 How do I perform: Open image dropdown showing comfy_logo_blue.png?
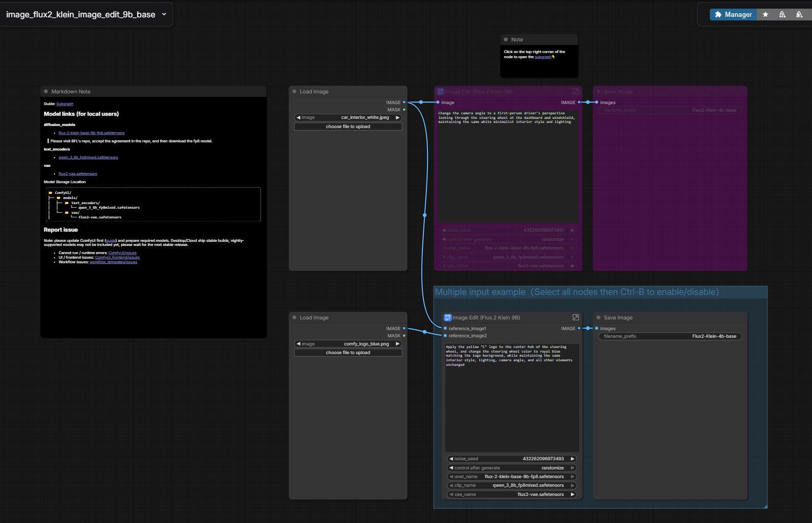coord(348,344)
